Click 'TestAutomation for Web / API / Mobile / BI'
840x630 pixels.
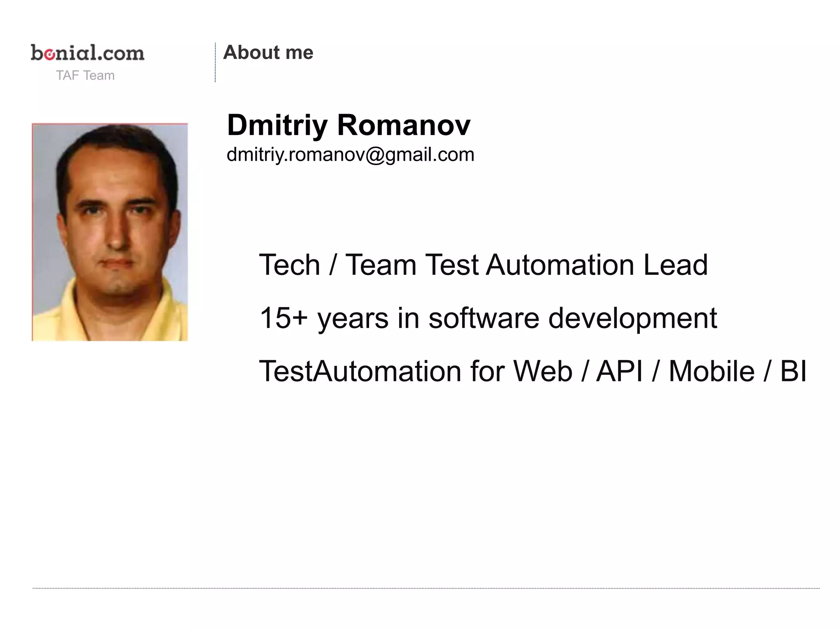pyautogui.click(x=533, y=371)
